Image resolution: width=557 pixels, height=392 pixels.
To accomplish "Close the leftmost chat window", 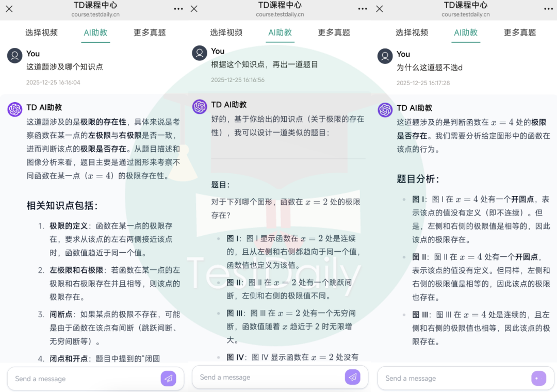I will [8, 8].
